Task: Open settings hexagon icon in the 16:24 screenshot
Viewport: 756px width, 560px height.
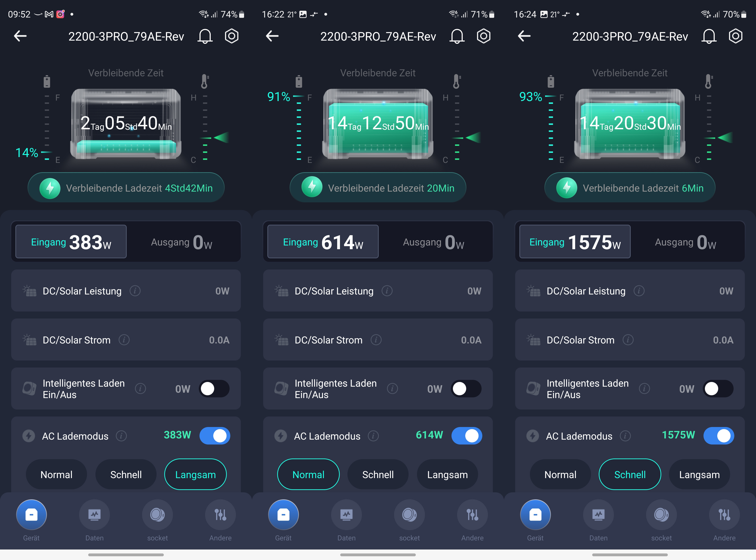Action: 735,36
